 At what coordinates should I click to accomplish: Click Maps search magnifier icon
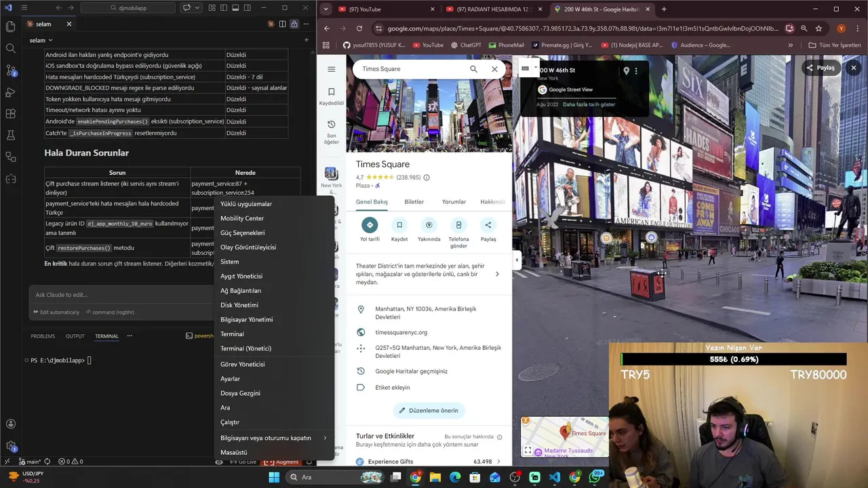(x=473, y=69)
